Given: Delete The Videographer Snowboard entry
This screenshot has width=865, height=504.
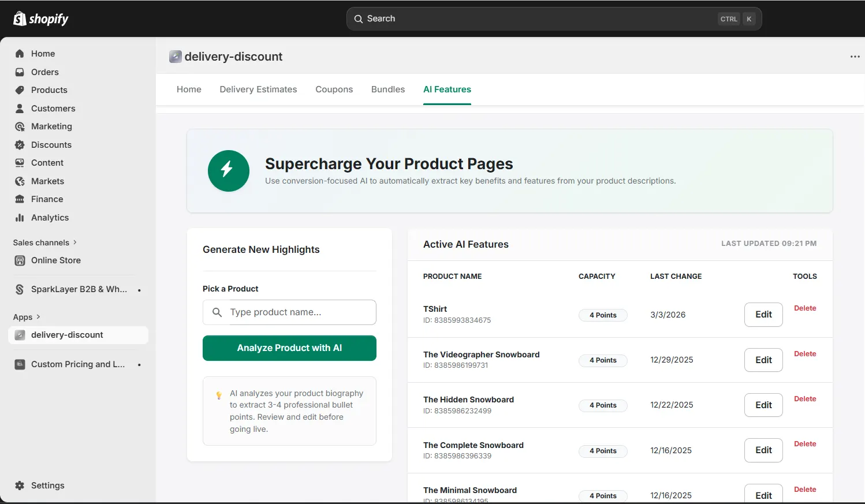Looking at the screenshot, I should tap(804, 354).
